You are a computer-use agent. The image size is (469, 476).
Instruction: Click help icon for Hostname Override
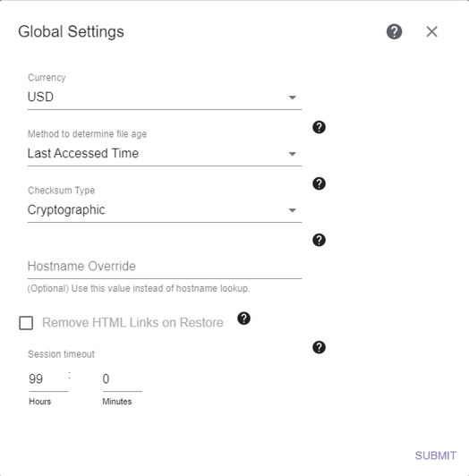click(319, 240)
